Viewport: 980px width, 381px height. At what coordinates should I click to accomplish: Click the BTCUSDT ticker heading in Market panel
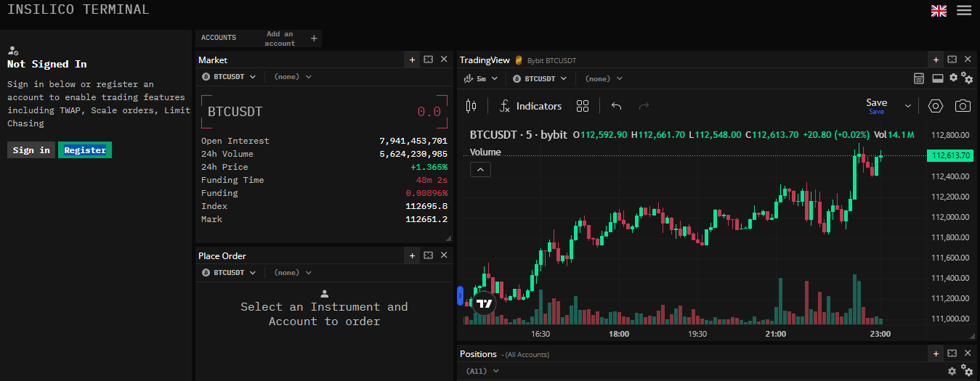235,112
